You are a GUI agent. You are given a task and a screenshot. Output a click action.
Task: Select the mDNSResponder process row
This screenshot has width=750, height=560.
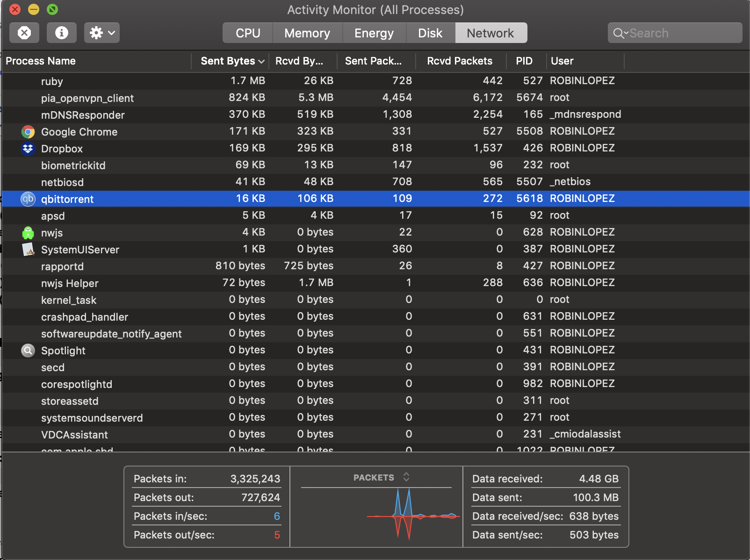(x=375, y=115)
